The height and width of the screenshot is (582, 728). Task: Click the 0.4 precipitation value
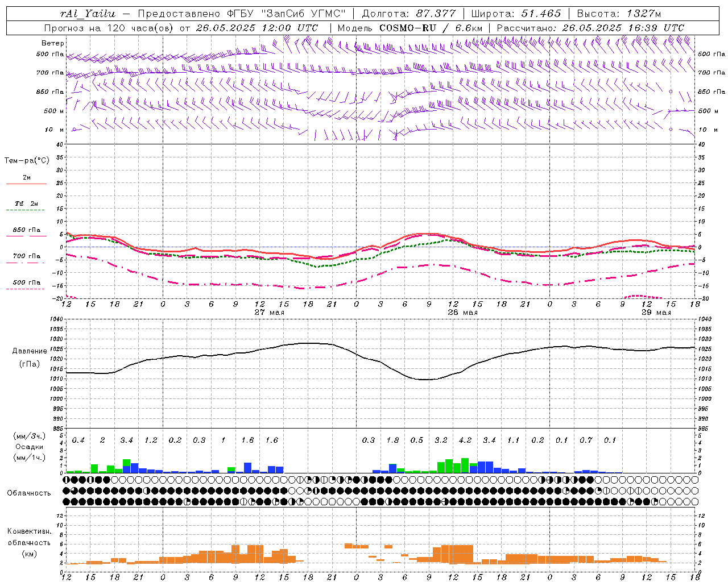(x=78, y=440)
